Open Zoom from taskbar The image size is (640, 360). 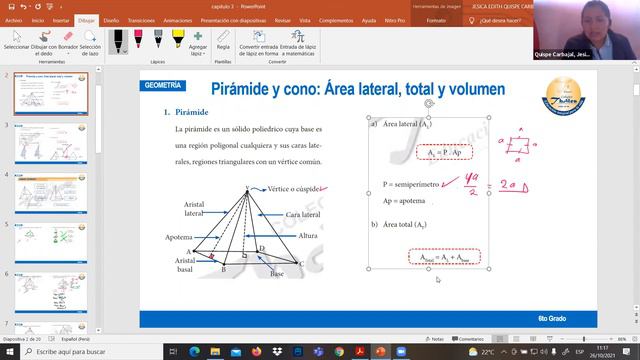point(401,351)
